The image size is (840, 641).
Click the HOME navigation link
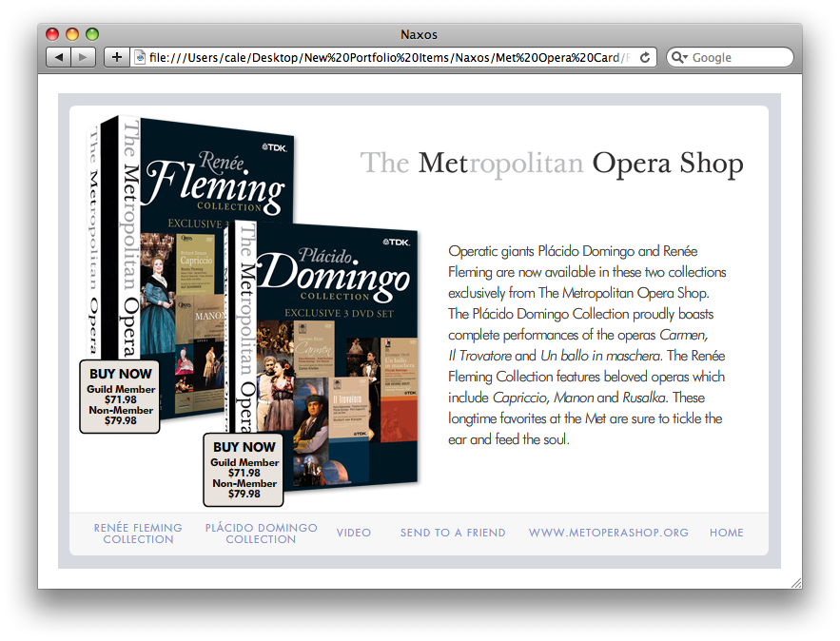727,533
